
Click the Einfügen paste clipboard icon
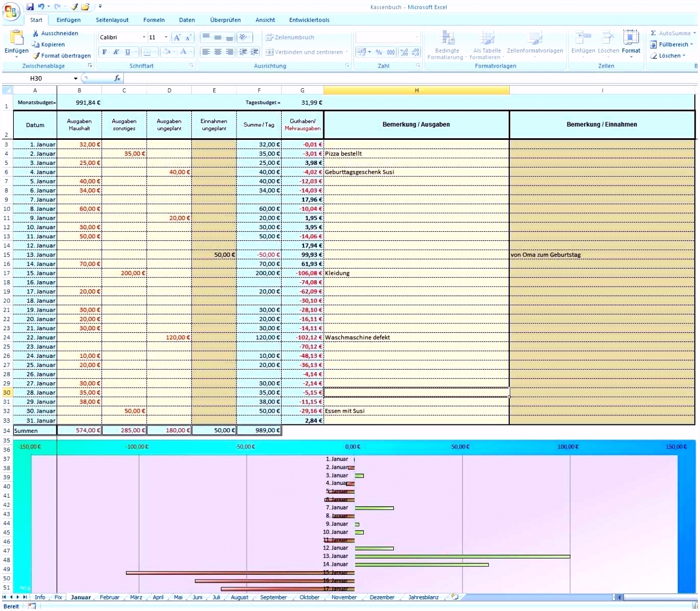pos(16,37)
